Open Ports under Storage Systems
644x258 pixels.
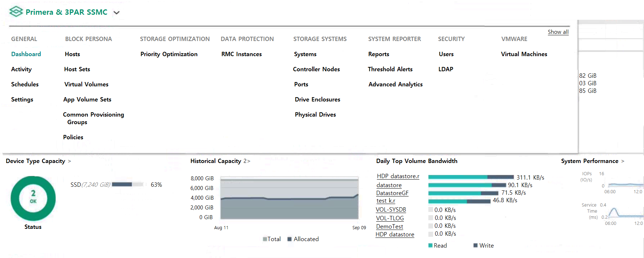[301, 84]
